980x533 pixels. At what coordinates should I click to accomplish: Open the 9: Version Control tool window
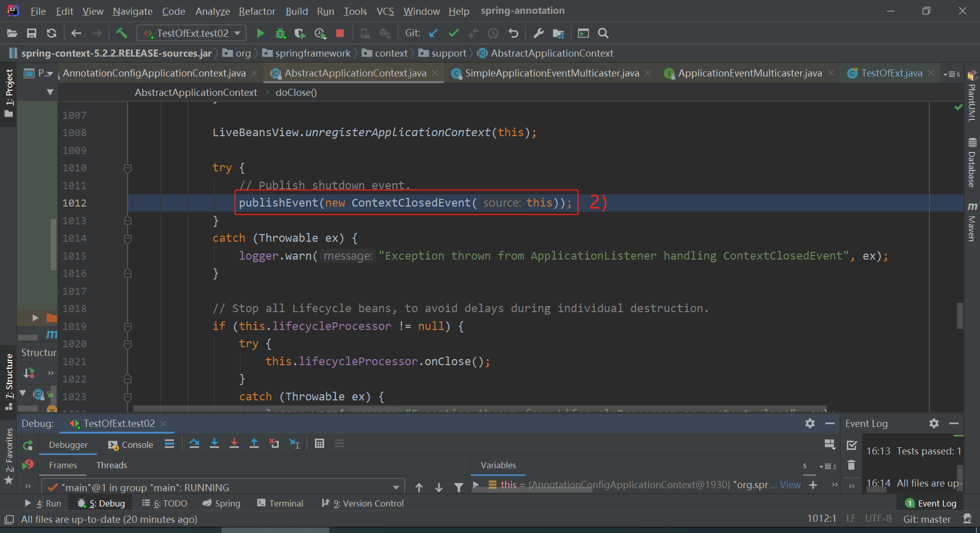point(363,503)
